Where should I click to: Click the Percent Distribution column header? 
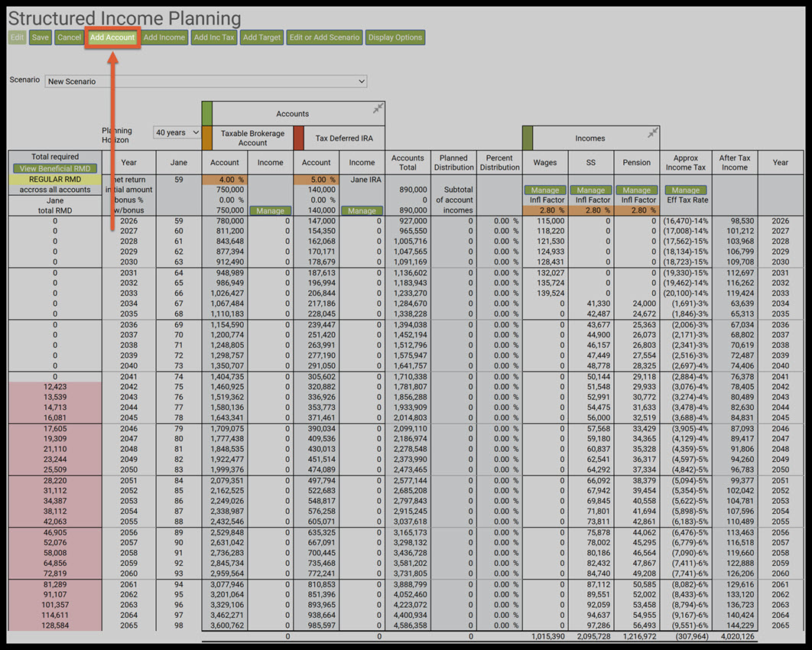(499, 163)
